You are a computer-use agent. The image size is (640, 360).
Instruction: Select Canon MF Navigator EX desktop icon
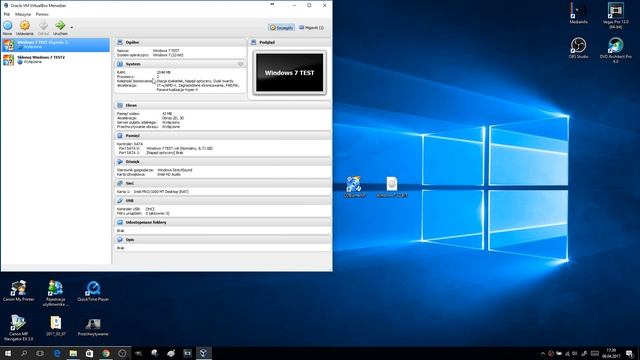[18, 327]
